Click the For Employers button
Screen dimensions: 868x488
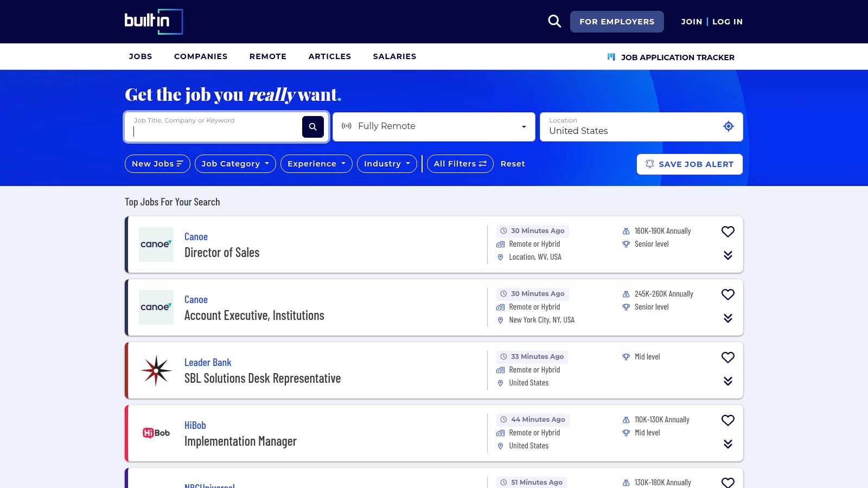point(617,22)
